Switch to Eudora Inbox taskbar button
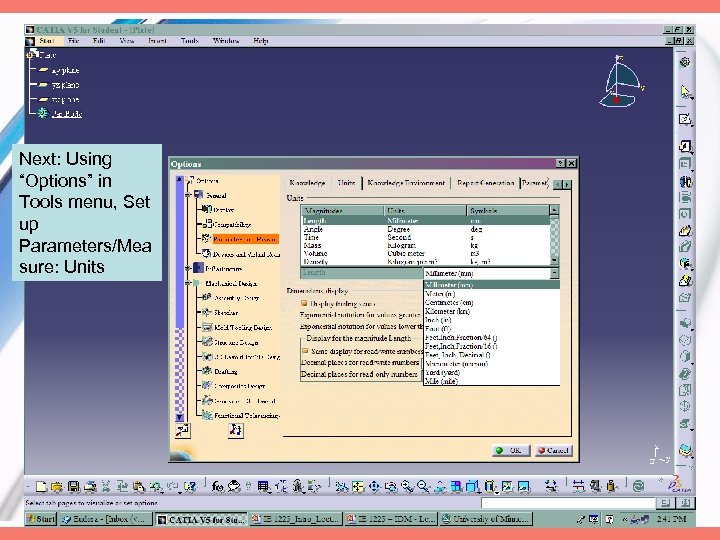The image size is (720, 540). point(107,519)
